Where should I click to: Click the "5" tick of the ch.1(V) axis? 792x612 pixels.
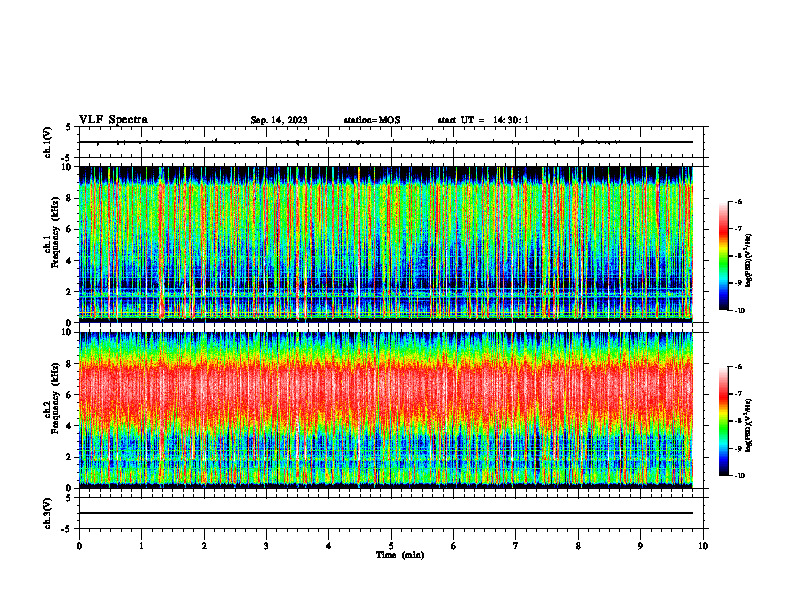pos(70,127)
